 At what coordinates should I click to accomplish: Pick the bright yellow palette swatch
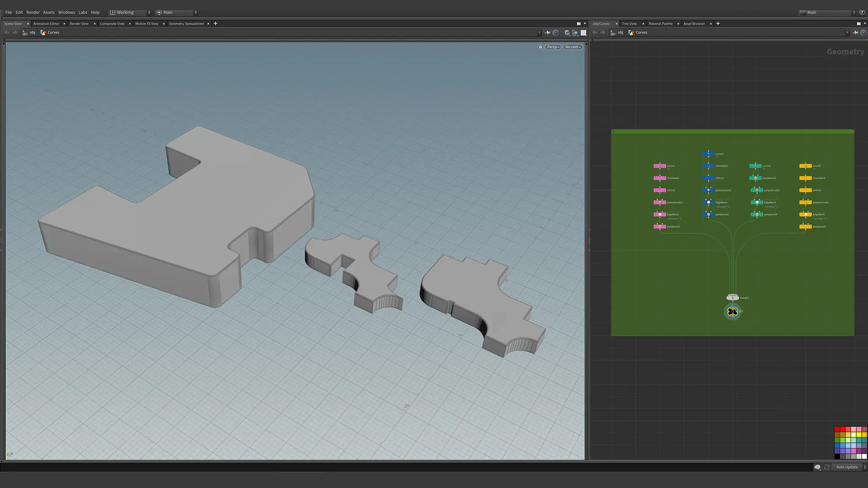pos(859,435)
